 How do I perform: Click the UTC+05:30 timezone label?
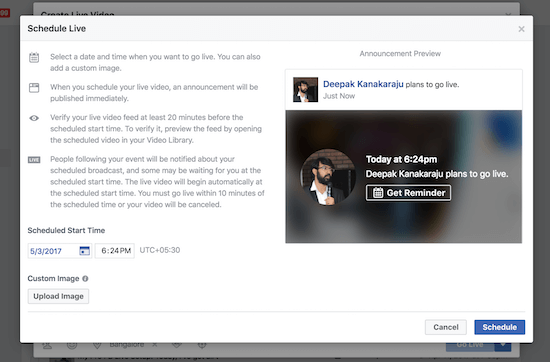(x=160, y=250)
